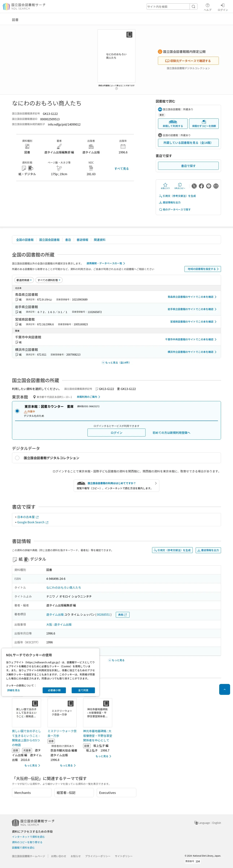Image resolution: width=233 pixels, height=868 pixels.
Task: Expand もっと見る under bibliographic information
Action: click(x=116, y=660)
